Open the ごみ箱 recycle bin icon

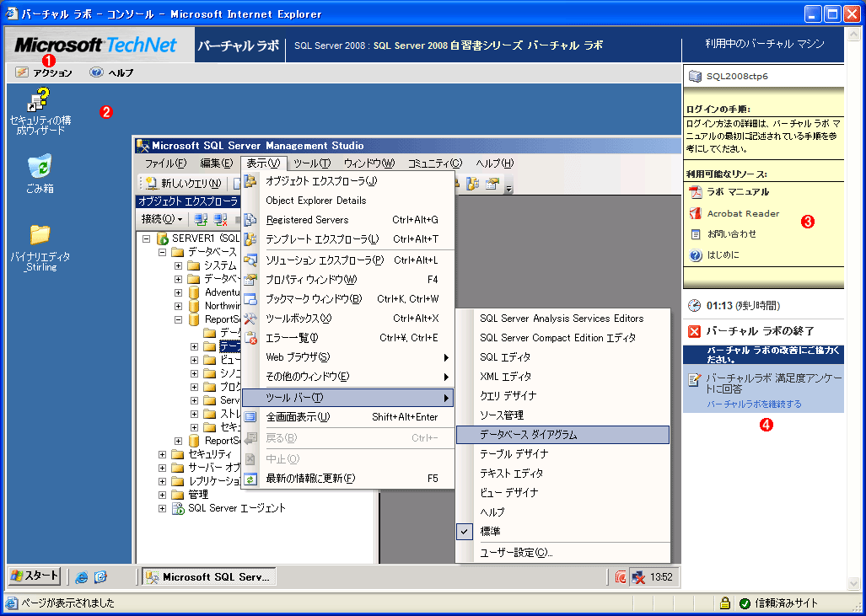40,166
